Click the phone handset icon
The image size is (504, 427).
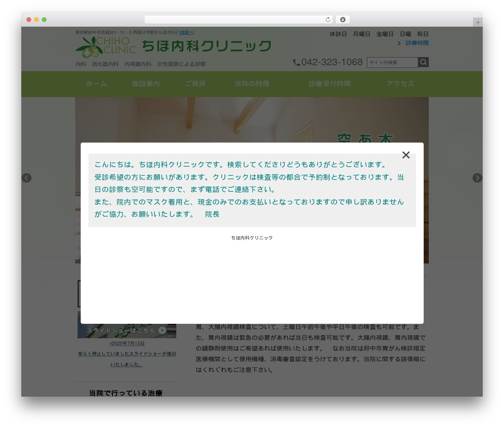(x=296, y=63)
